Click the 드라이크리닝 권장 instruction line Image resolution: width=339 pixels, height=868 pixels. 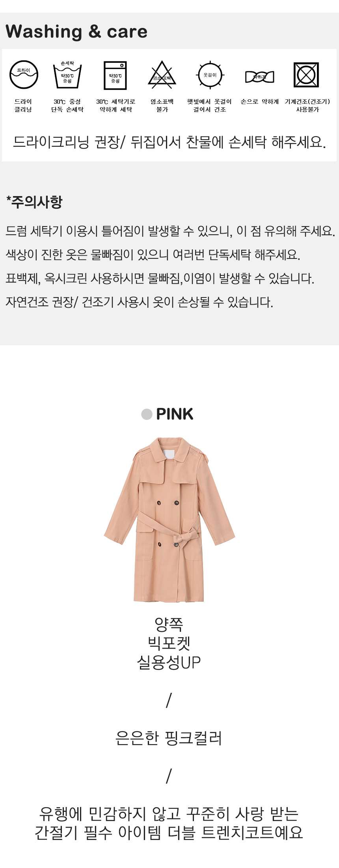coord(169,142)
